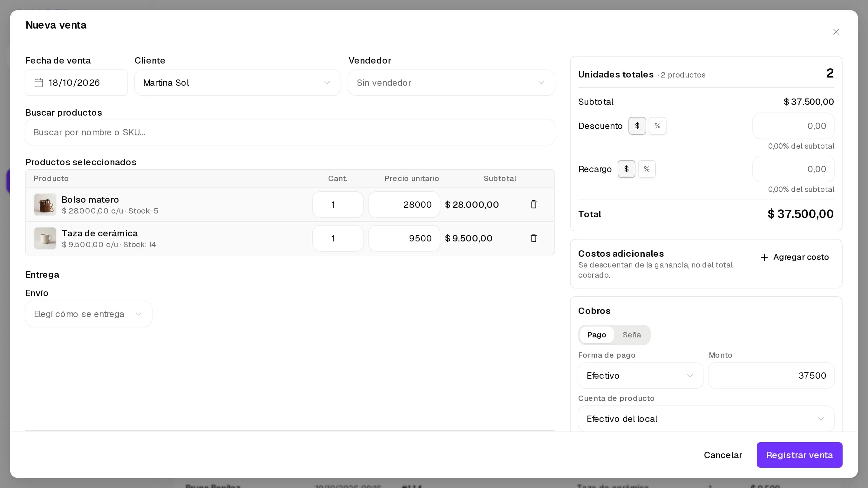Click the Cant. column header

(338, 179)
